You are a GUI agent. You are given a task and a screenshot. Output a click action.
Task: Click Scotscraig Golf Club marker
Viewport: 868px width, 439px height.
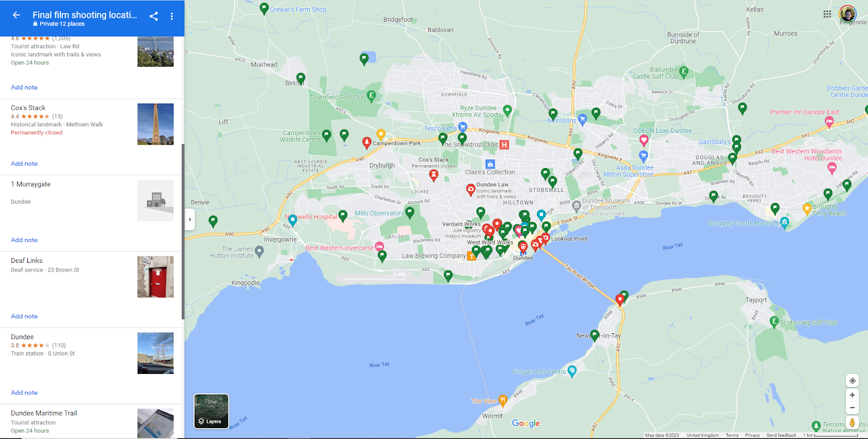[x=774, y=321]
